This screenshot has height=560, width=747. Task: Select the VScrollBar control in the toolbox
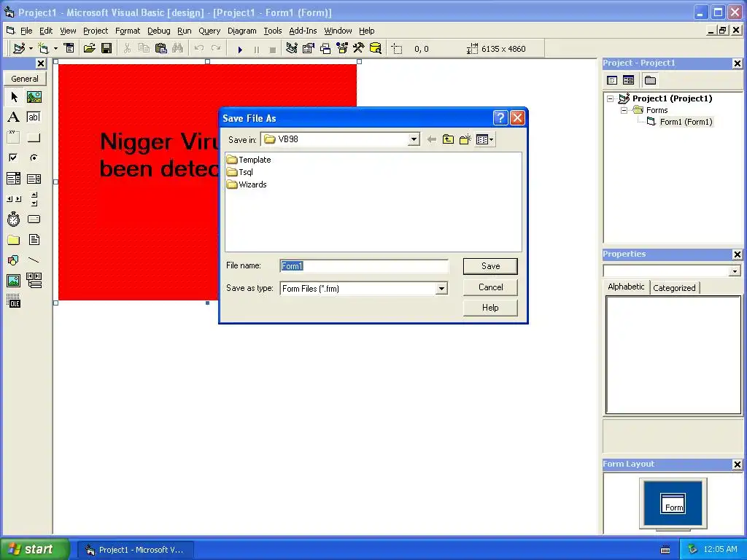click(x=34, y=199)
